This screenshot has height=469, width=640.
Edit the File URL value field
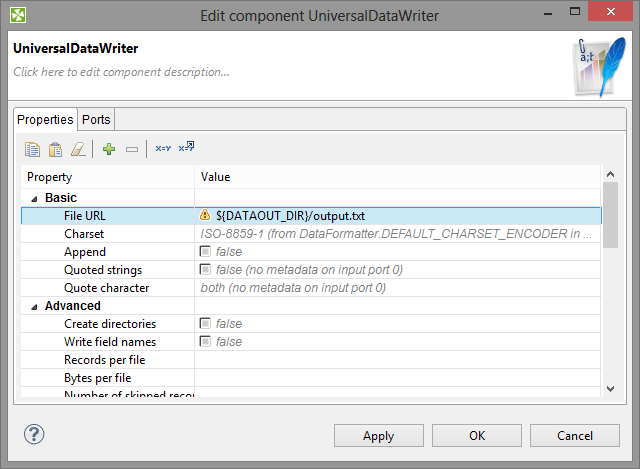(400, 215)
